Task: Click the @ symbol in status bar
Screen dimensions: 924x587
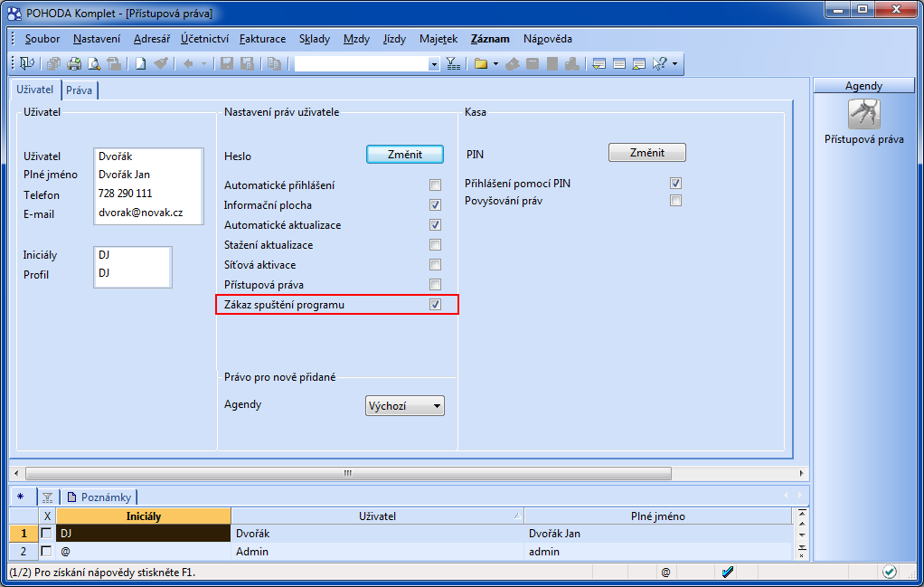Action: pyautogui.click(x=665, y=573)
